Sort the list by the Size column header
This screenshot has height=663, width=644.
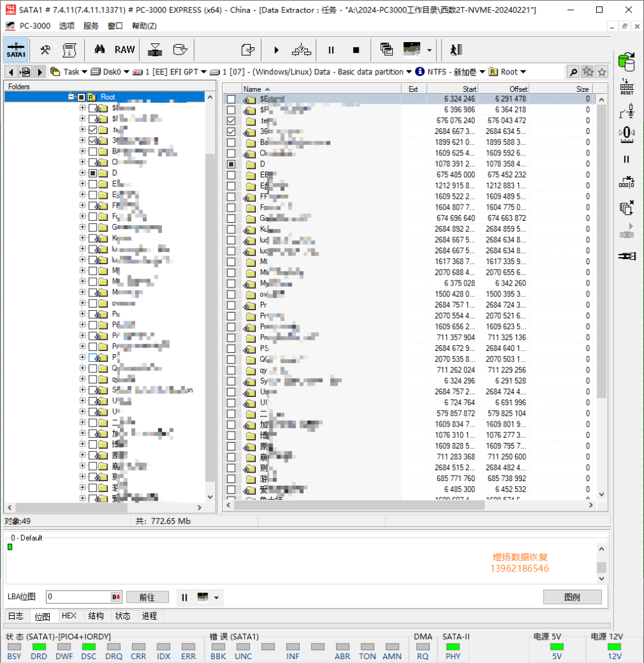pos(561,89)
